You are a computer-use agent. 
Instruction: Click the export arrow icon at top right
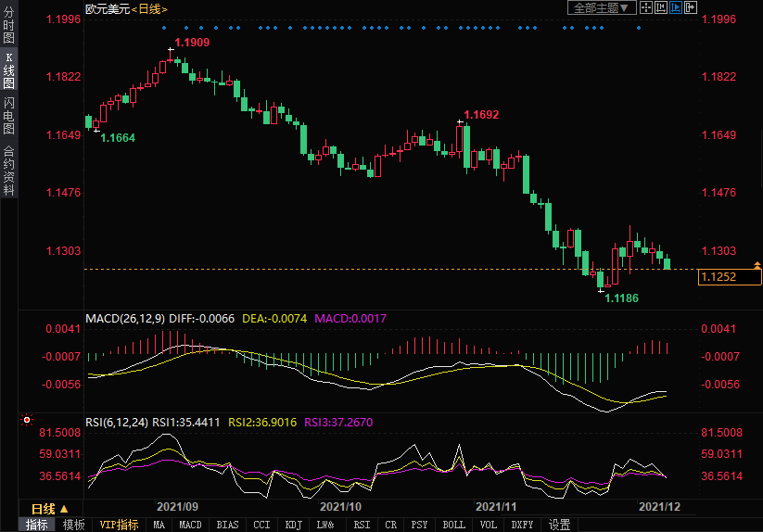coord(691,7)
